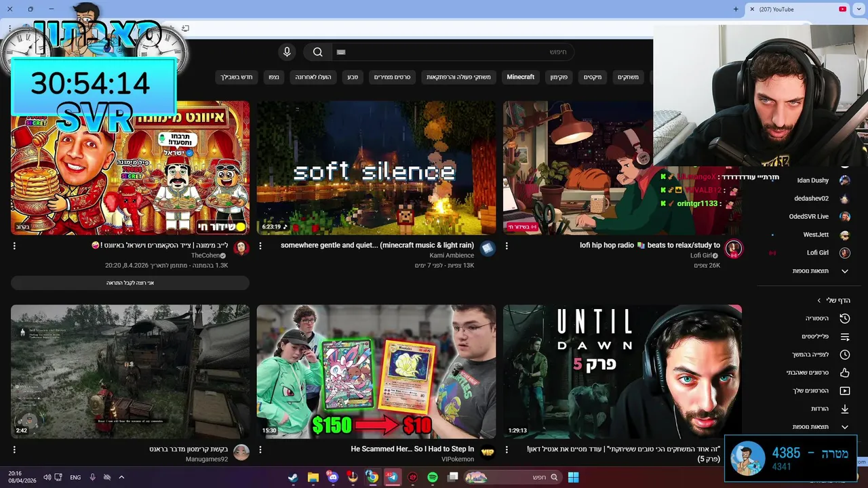
Task: Select the משחקים filter chip
Action: click(628, 77)
